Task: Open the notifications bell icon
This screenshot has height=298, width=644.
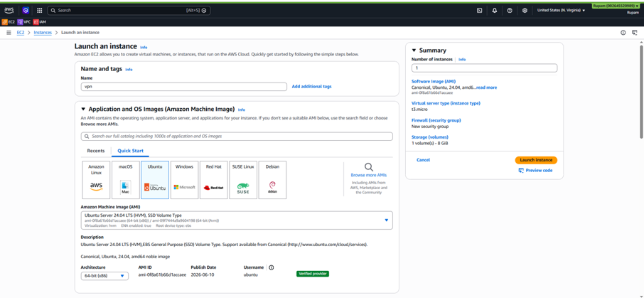Action: click(495, 10)
